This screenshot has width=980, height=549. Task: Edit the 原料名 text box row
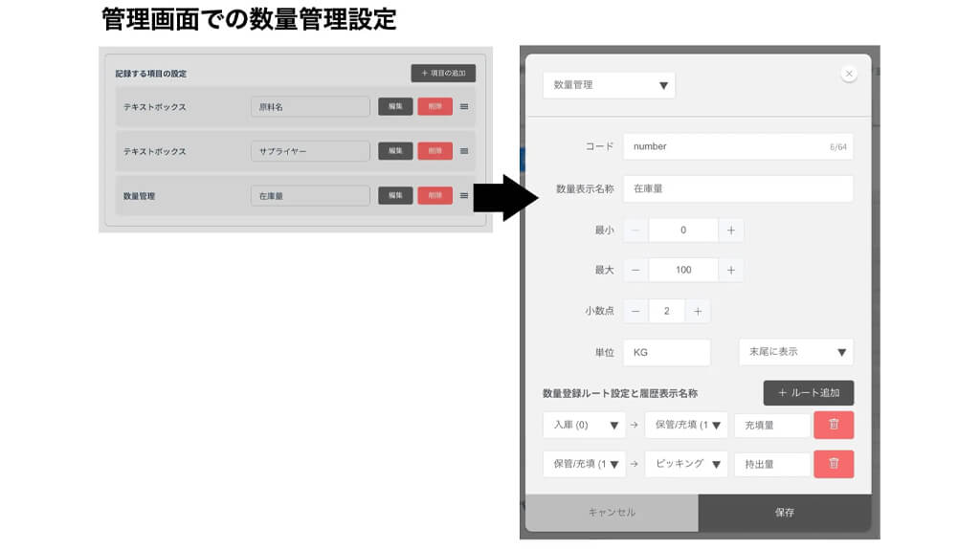point(395,106)
